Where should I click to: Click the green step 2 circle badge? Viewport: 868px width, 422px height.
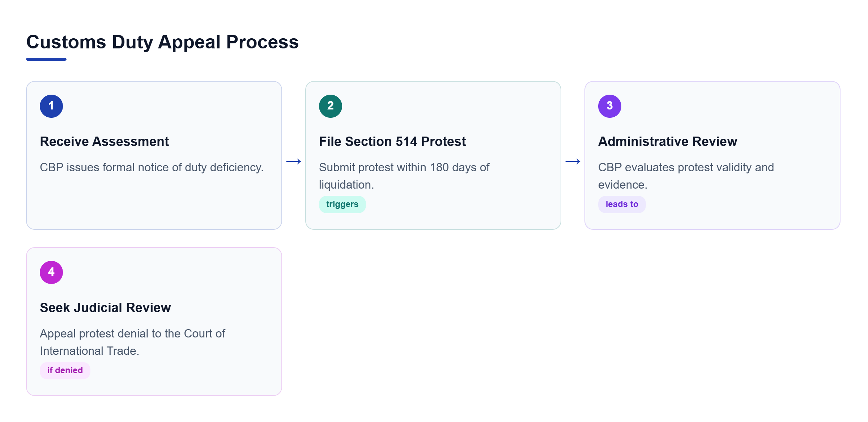click(x=331, y=106)
